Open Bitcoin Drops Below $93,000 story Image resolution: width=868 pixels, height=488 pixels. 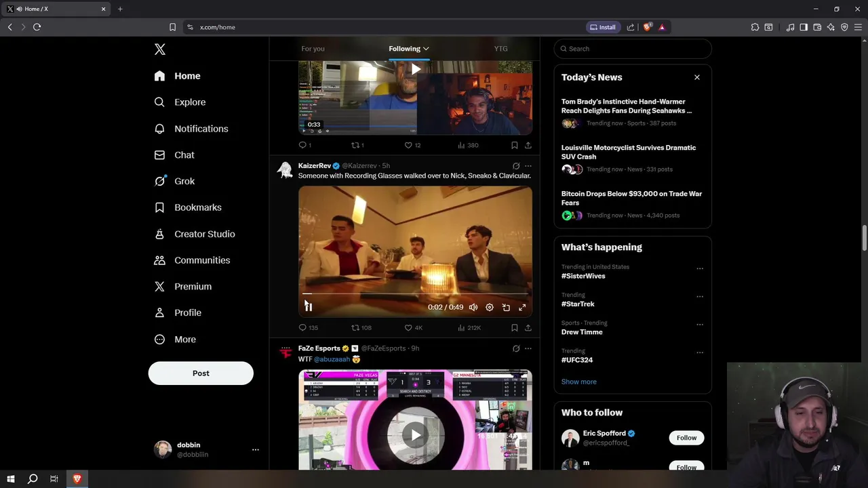tap(632, 205)
